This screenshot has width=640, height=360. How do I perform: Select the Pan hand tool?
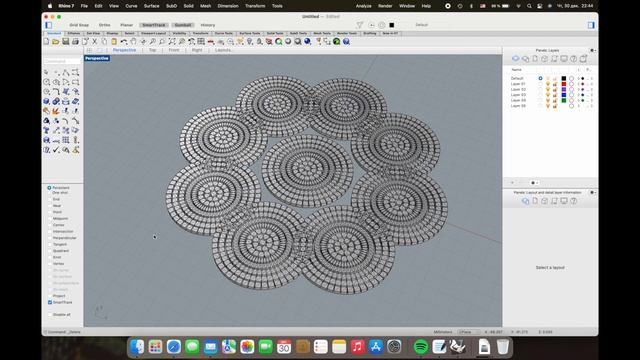(x=133, y=42)
